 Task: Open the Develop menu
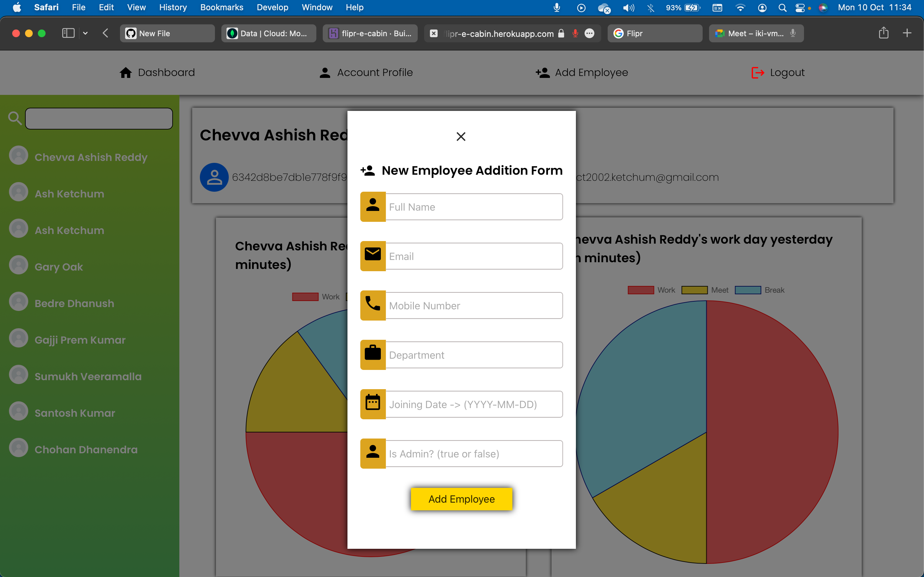(x=272, y=7)
